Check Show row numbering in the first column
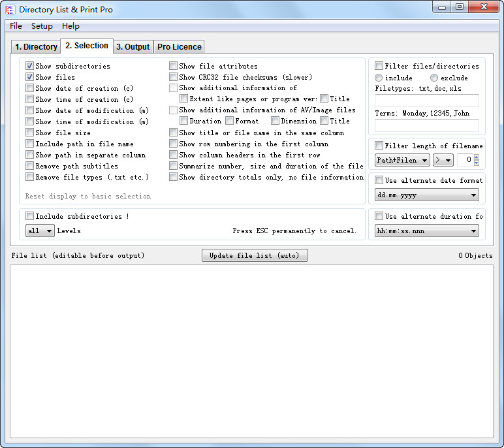504x448 pixels. point(173,144)
